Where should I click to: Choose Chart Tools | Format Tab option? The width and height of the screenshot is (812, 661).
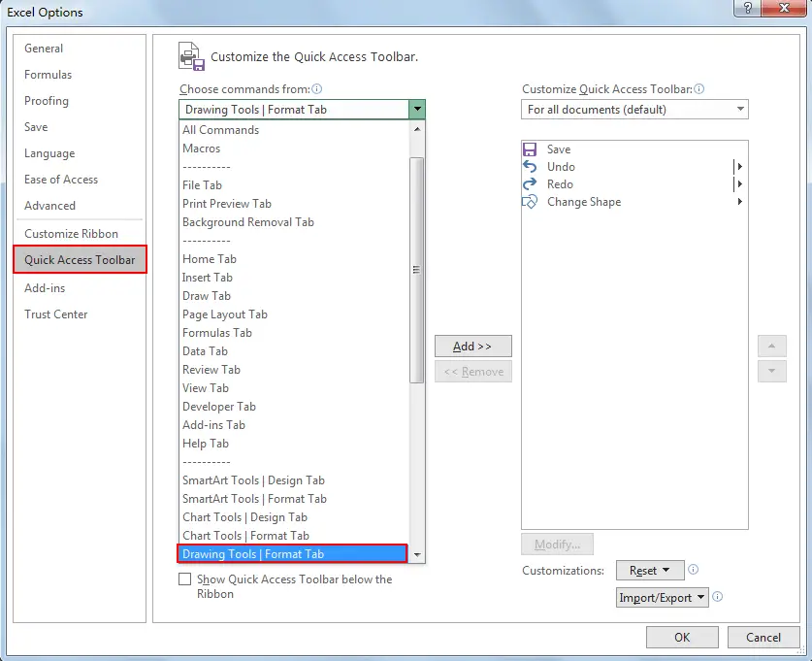(x=294, y=536)
